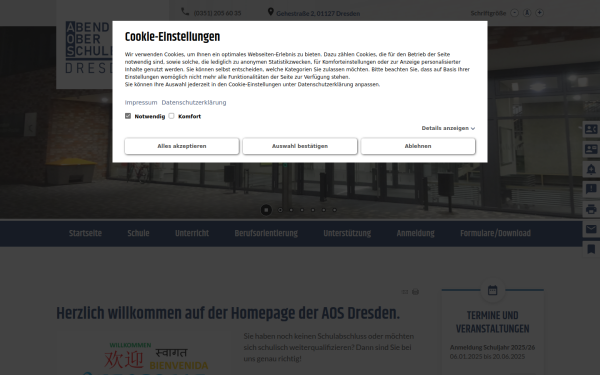This screenshot has height=375, width=600.
Task: Click the date range 06.01.2025 bis 20.06.2025
Action: [487, 356]
